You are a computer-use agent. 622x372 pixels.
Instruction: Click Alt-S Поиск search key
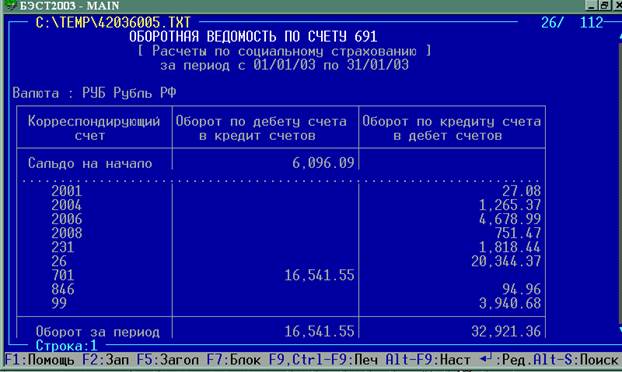point(575,360)
